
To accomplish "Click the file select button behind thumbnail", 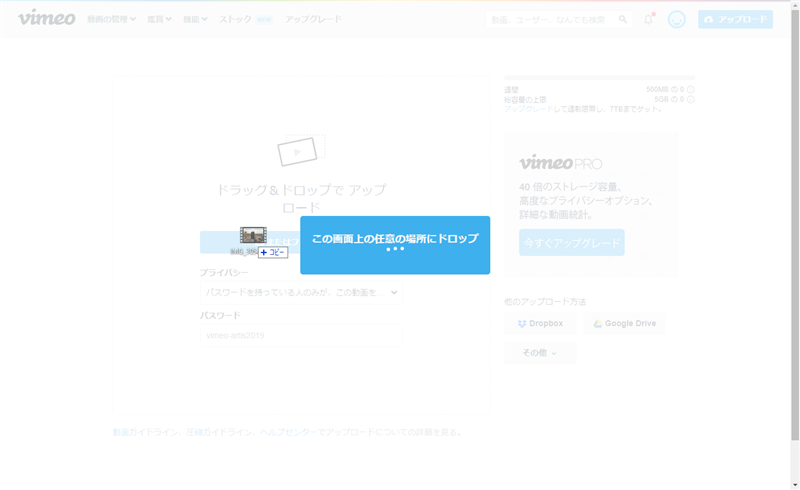I will click(250, 242).
